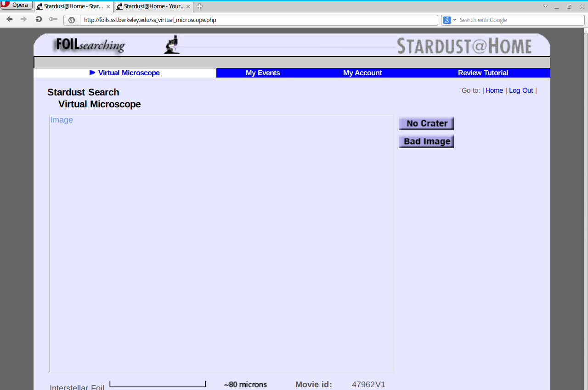The width and height of the screenshot is (588, 390).
Task: Open the Review Tutorial menu item
Action: coord(483,73)
